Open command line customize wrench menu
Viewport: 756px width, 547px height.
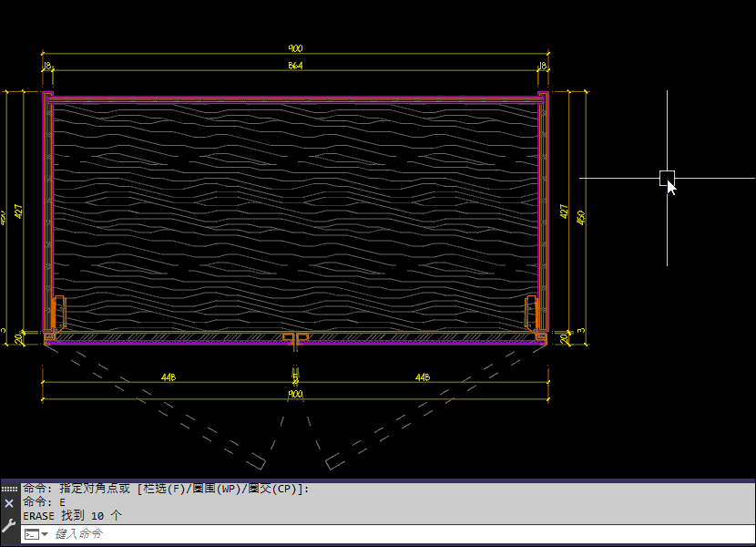[9, 524]
